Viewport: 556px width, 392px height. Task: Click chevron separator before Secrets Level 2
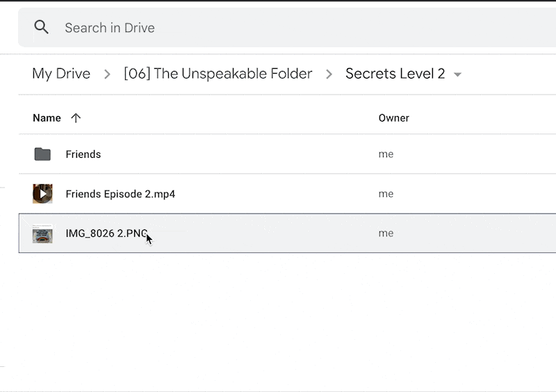(x=329, y=74)
